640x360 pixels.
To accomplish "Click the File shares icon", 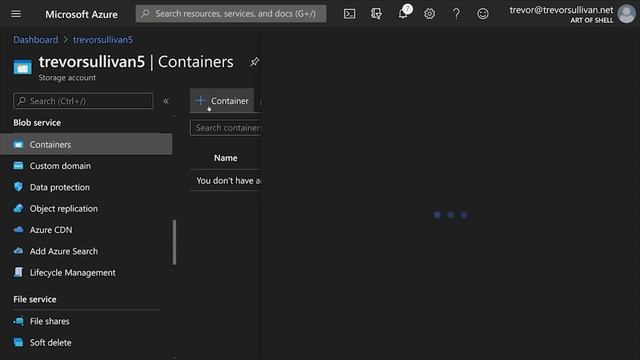I will point(18,321).
